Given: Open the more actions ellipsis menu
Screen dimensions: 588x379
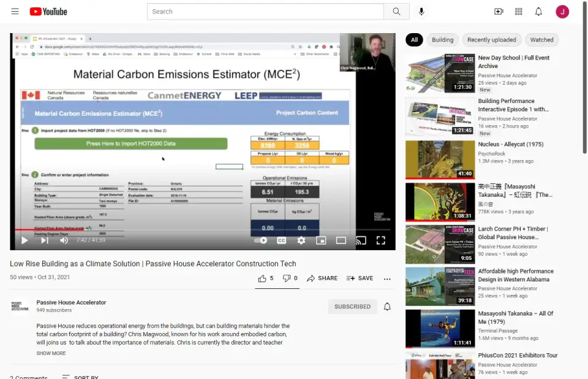Looking at the screenshot, I should click(x=387, y=278).
